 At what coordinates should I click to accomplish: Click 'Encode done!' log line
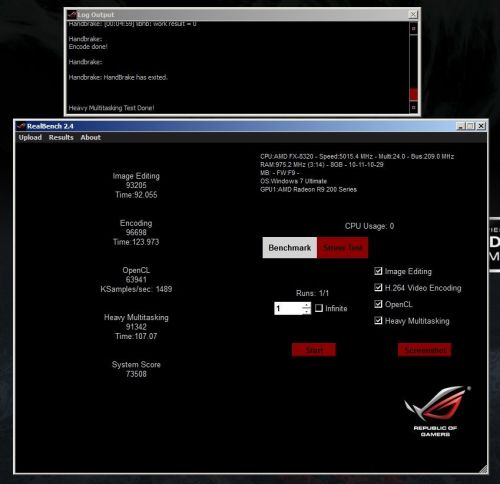88,47
